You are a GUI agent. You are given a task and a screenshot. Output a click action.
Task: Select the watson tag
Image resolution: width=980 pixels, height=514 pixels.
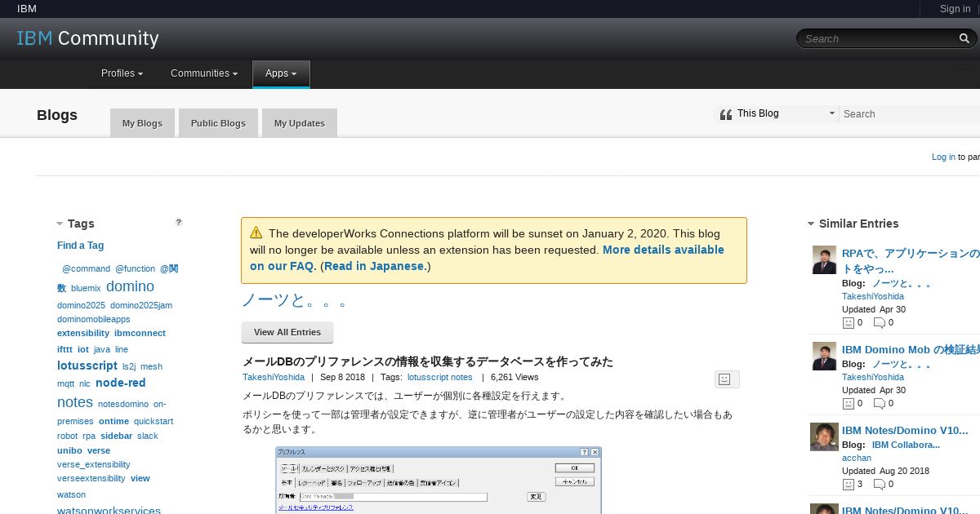point(71,494)
